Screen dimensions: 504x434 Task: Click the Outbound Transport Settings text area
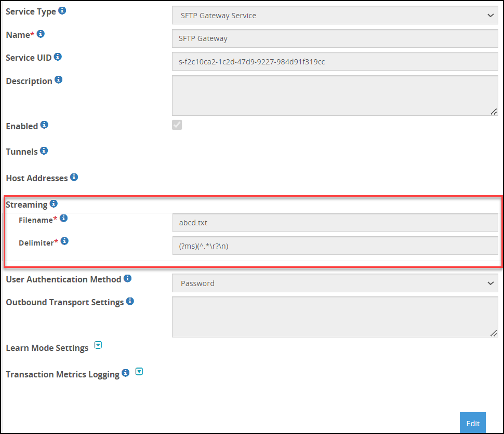[335, 317]
